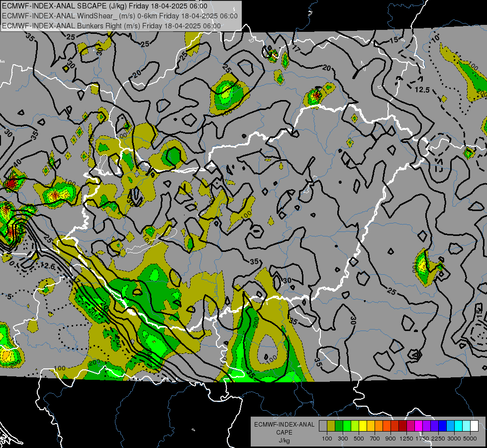
Task: Select the dark red legend swatch
Action: tap(403, 426)
